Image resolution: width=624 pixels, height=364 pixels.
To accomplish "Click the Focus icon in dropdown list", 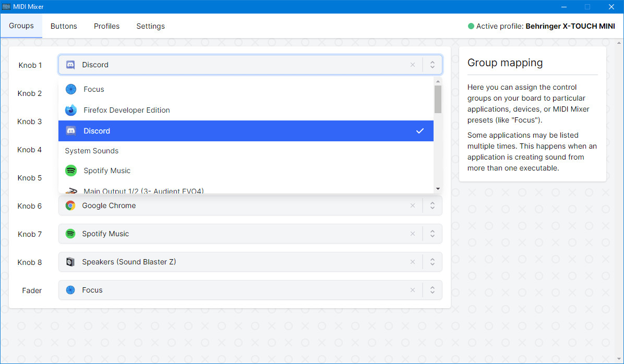I will coord(71,90).
